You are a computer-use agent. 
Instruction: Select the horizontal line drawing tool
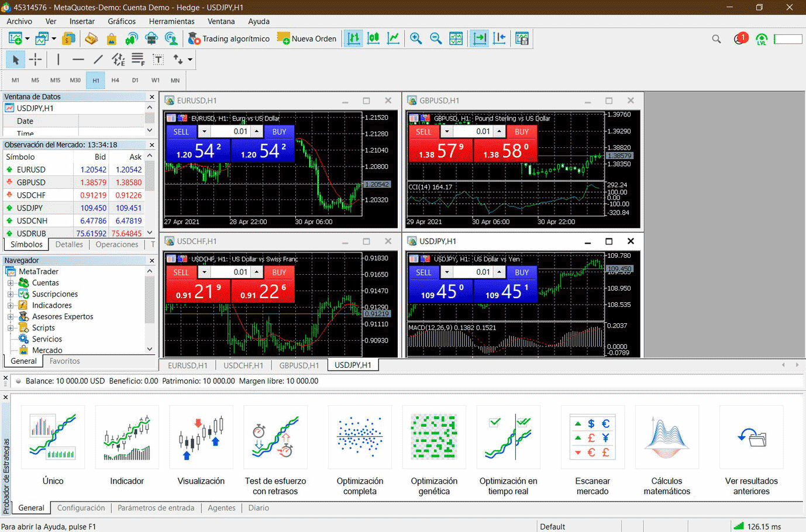78,60
